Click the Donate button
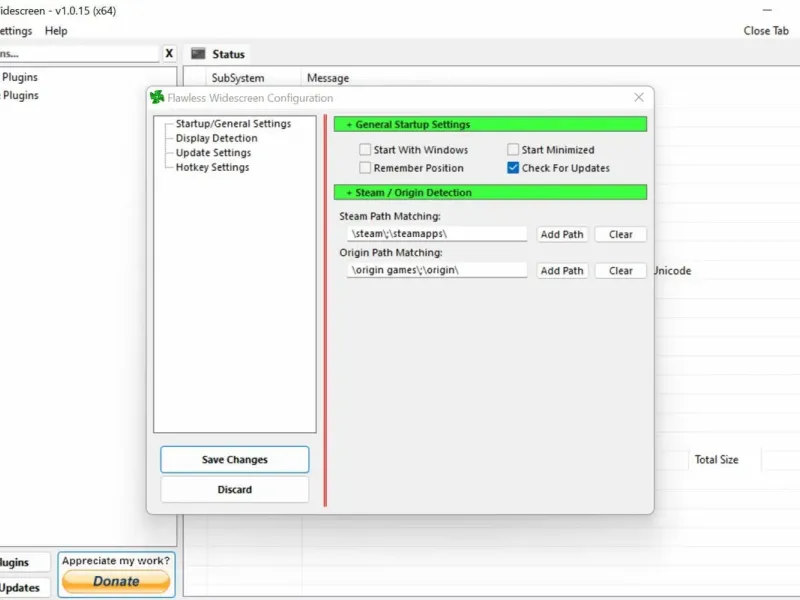This screenshot has width=800, height=600. (x=116, y=581)
